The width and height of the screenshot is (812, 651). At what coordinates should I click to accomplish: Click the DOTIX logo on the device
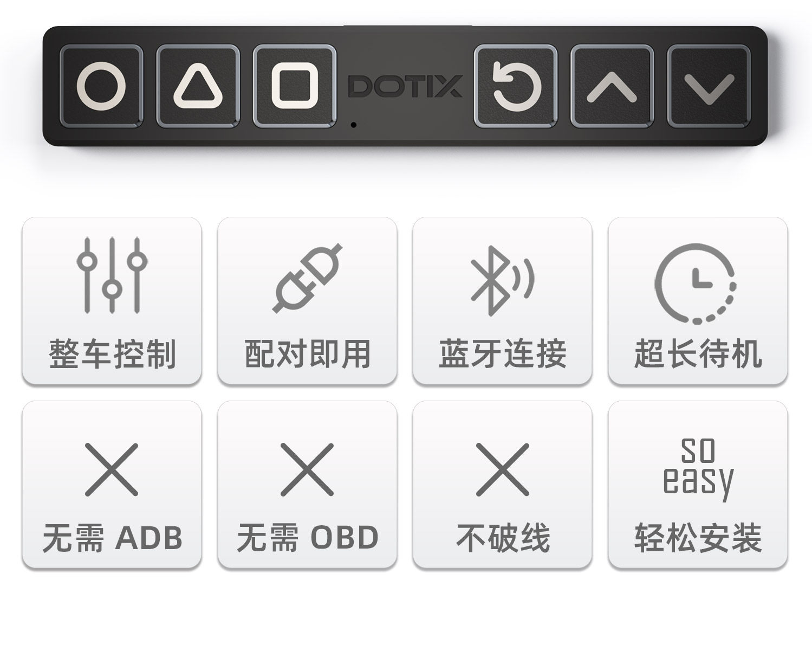coord(405,86)
